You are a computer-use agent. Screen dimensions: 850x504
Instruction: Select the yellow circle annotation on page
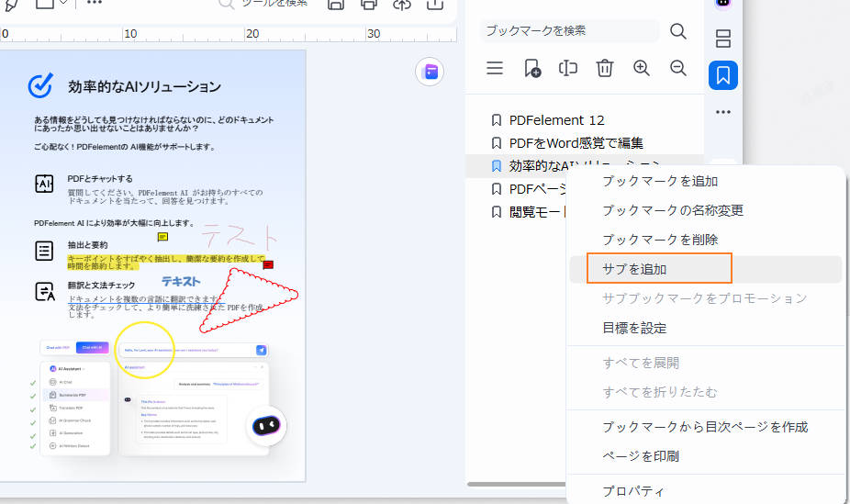[144, 350]
